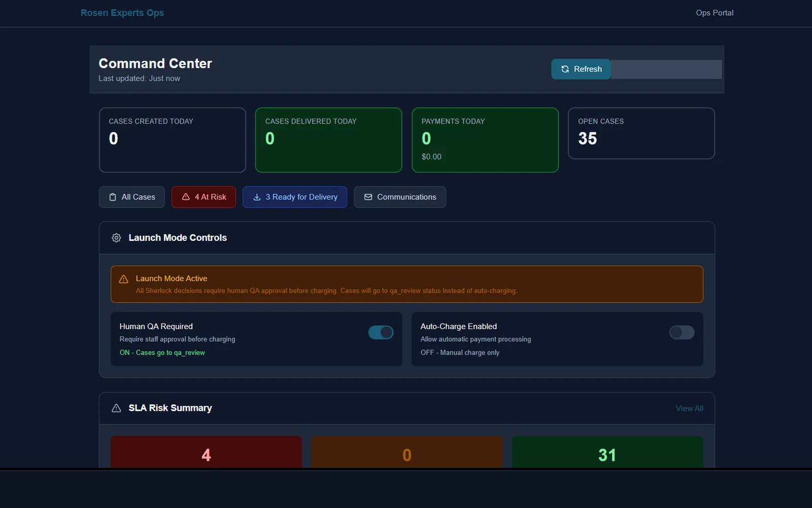
Task: Open 3 Ready for Delivery
Action: pos(295,197)
